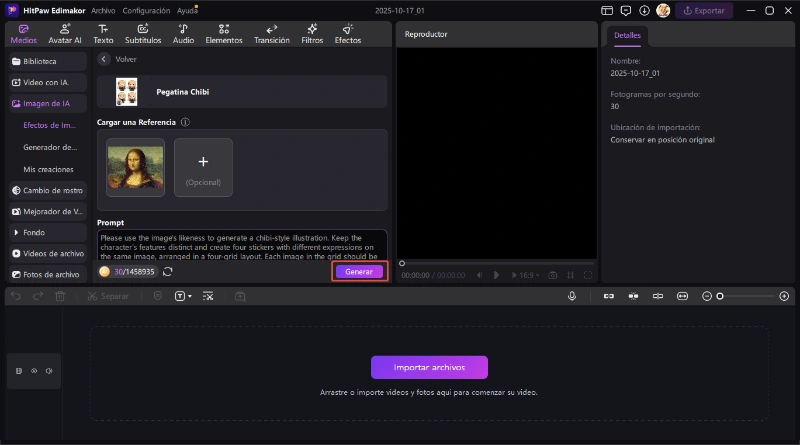Click the microphone voice-over record icon
Image resolution: width=800 pixels, height=445 pixels.
573,296
